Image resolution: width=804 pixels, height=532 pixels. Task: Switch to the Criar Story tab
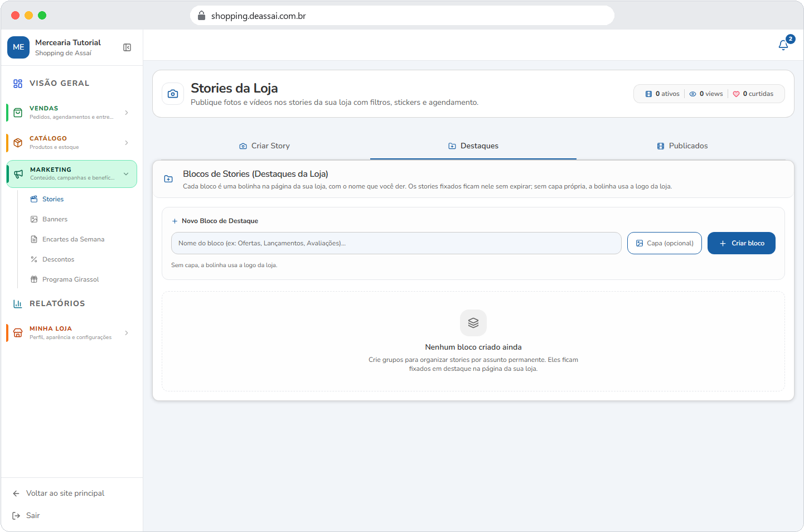point(264,146)
